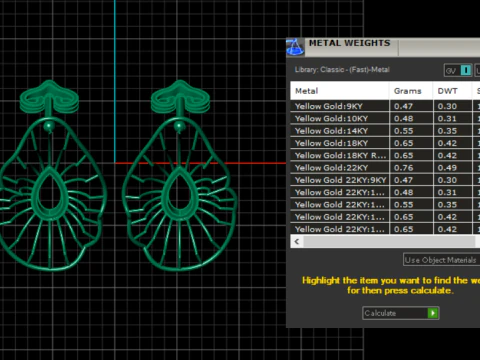Image resolution: width=480 pixels, height=360 pixels.
Task: Click 0.30 DWT in Yellow Gold:9KY row
Action: pyautogui.click(x=447, y=106)
